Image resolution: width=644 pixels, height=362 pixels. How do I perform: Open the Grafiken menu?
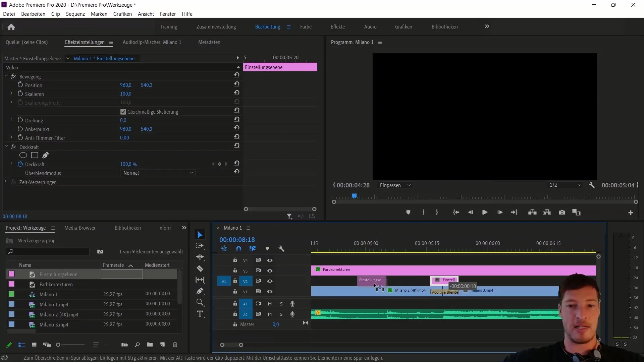(x=122, y=14)
